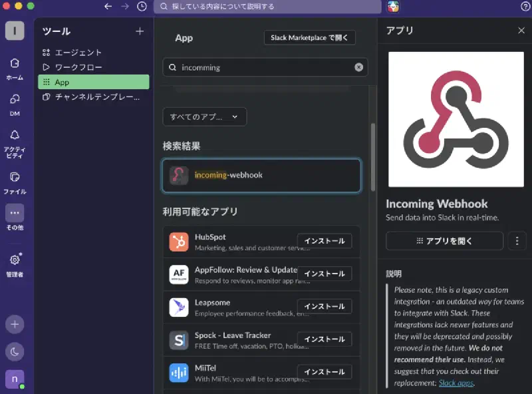Image resolution: width=532 pixels, height=394 pixels.
Task: Click the round plus create button
Action: pyautogui.click(x=15, y=324)
